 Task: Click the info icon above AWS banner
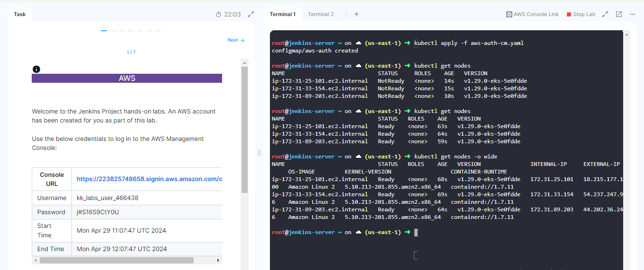pyautogui.click(x=36, y=69)
